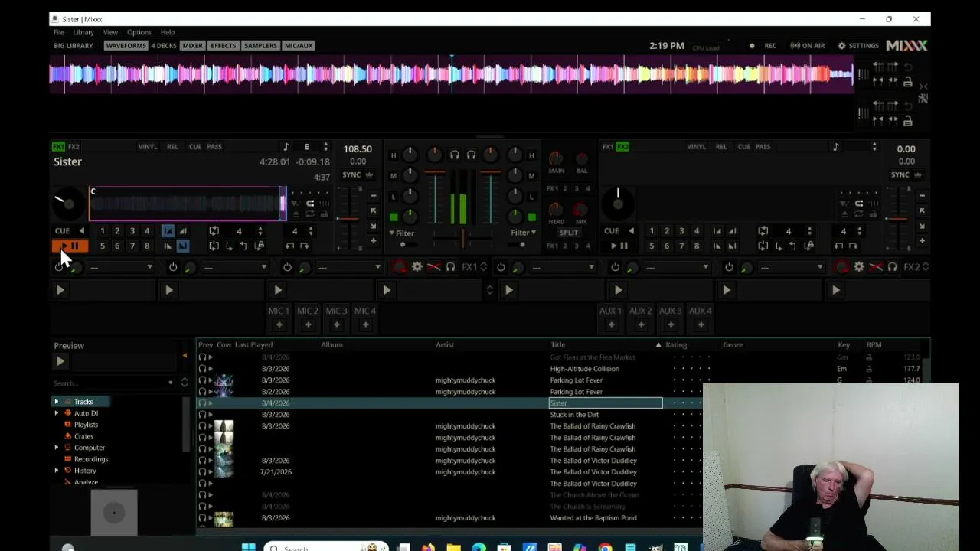980x551 pixels.
Task: Enable first effect power button in FX2
Action: point(501,267)
